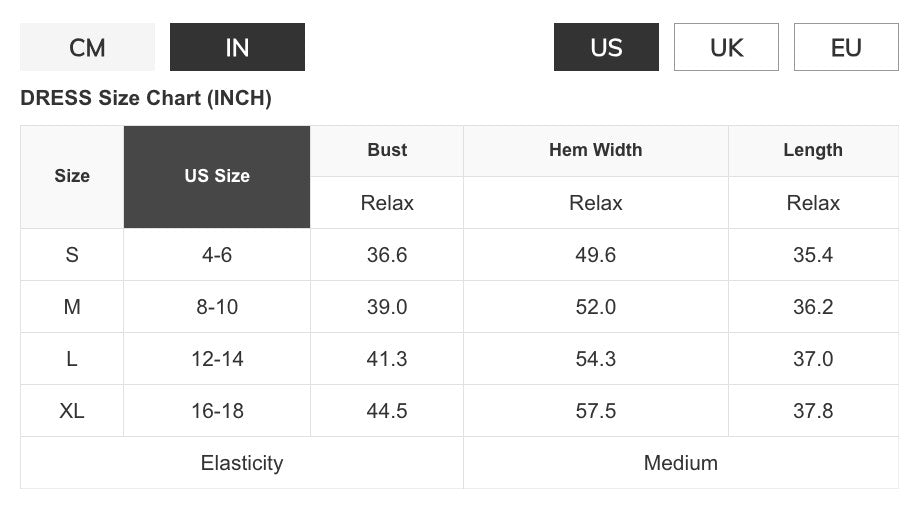Select the IN unit button
Image resolution: width=918 pixels, height=512 pixels.
pyautogui.click(x=237, y=47)
